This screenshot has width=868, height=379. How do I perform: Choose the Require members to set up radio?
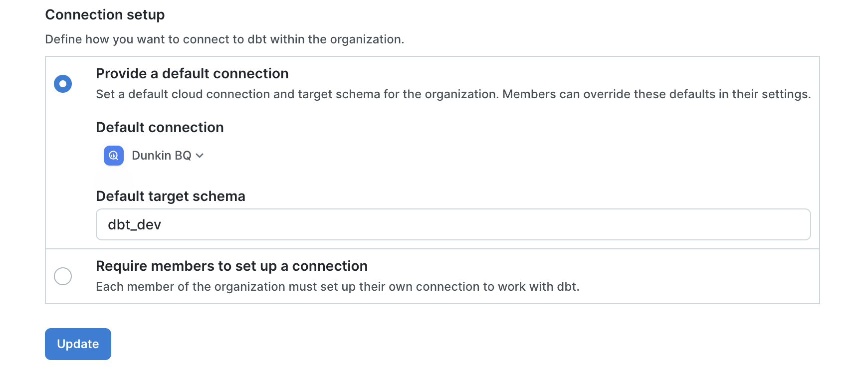tap(63, 276)
